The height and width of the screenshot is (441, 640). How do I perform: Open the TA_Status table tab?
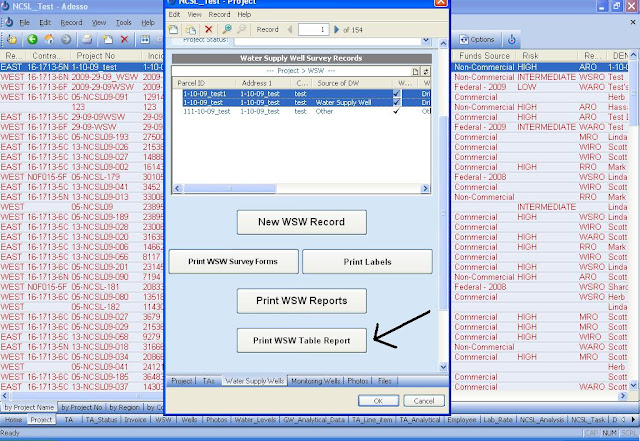pos(101,419)
